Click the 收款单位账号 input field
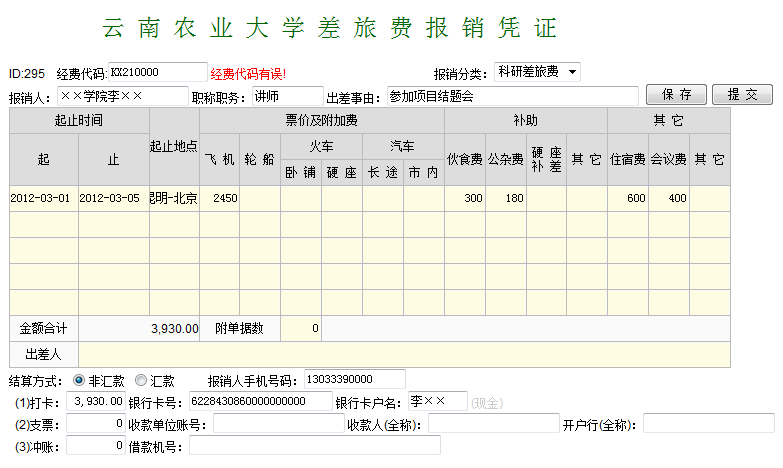 pos(279,424)
